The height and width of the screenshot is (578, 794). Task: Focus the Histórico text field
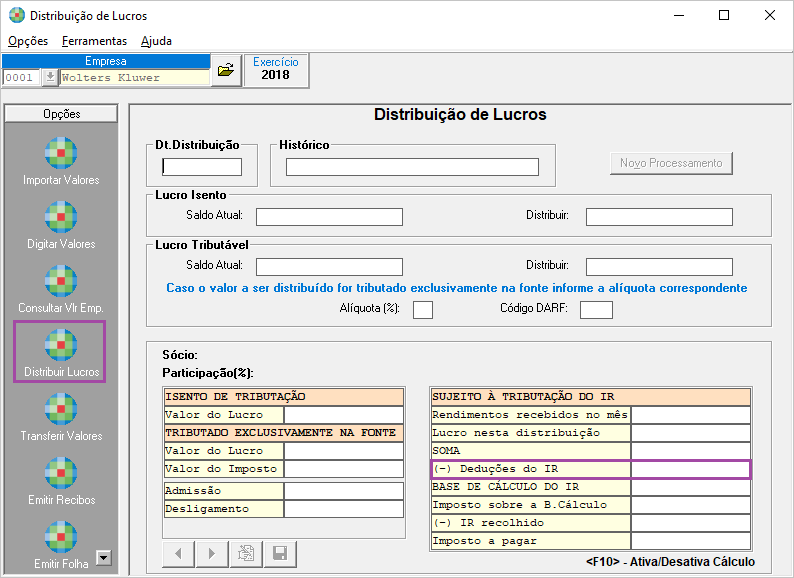[412, 167]
